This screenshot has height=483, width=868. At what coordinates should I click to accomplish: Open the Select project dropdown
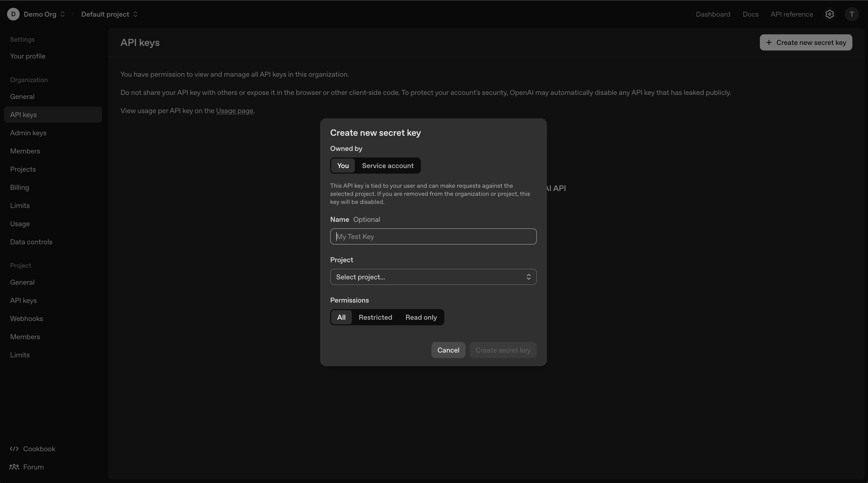[433, 277]
